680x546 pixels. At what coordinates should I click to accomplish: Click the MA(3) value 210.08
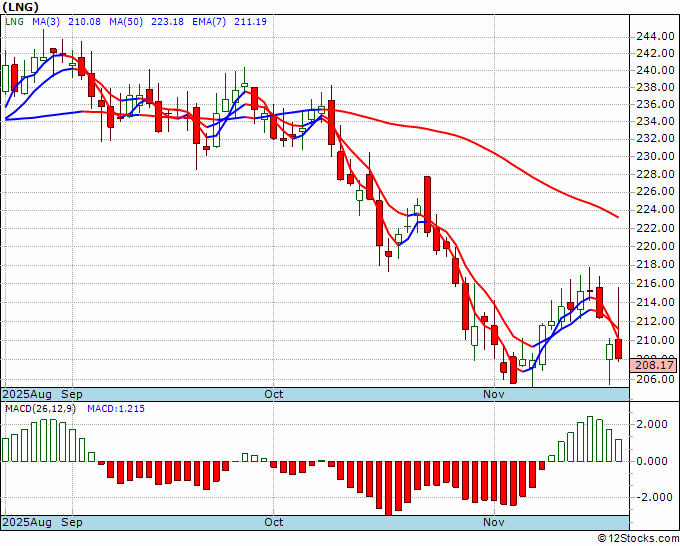tap(85, 21)
